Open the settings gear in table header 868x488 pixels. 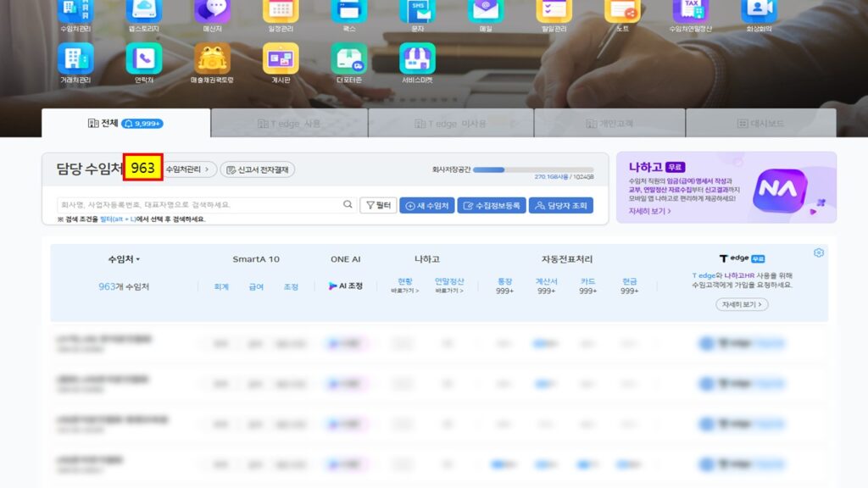[x=818, y=252]
